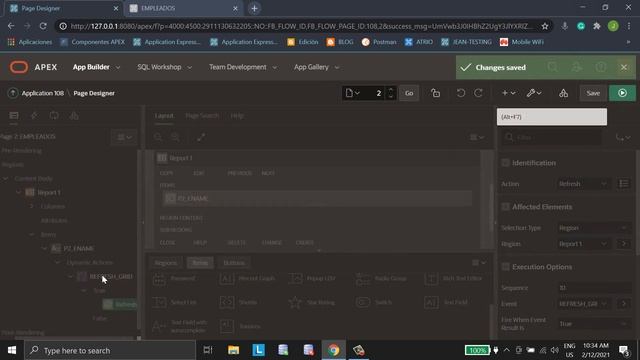
Task: Open the Application 108 breadcrumb
Action: pyautogui.click(x=42, y=93)
